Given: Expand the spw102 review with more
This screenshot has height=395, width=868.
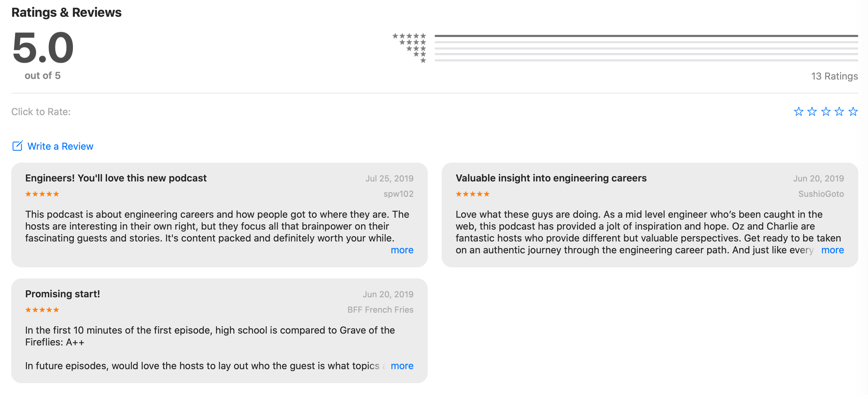Looking at the screenshot, I should point(402,250).
